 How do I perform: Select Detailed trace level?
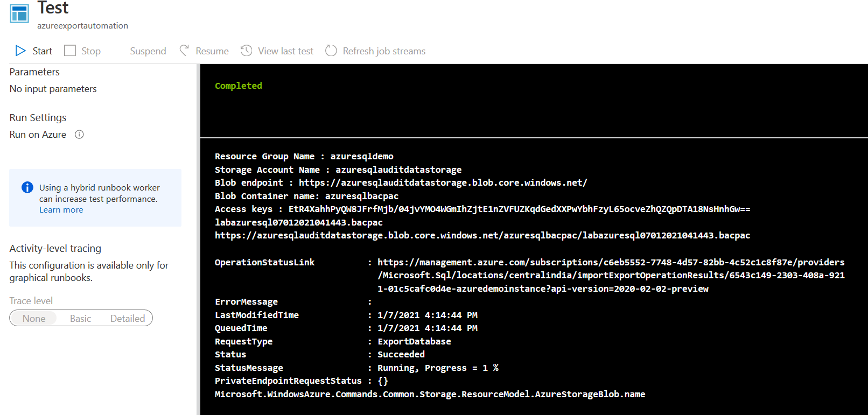click(128, 319)
